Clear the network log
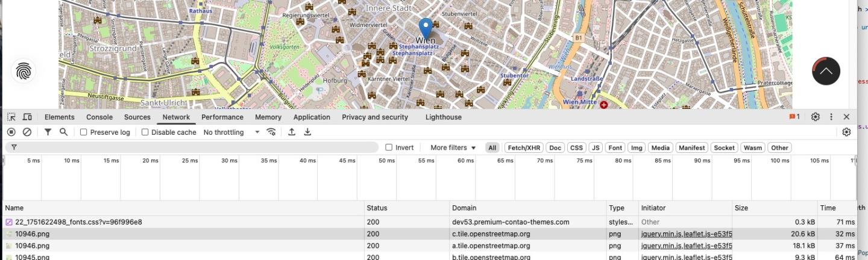The image size is (868, 260). [27, 132]
